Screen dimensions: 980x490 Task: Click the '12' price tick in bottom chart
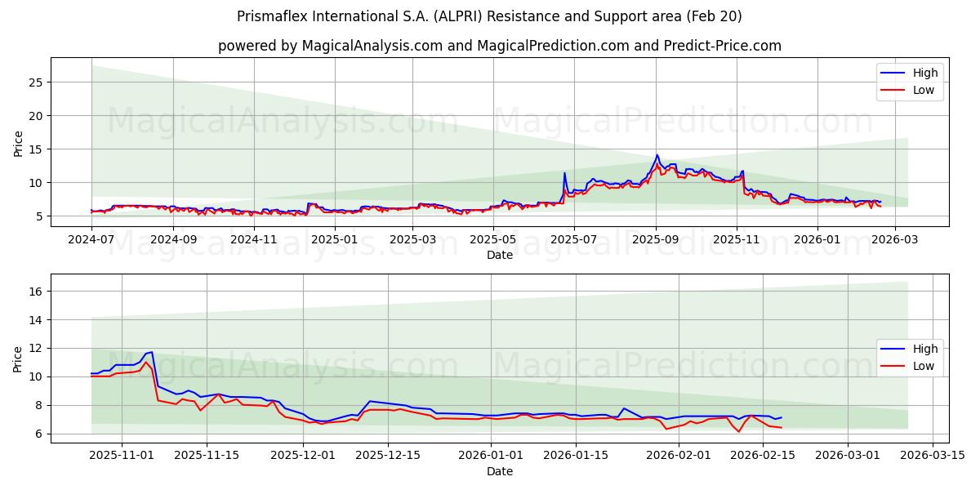coord(36,349)
